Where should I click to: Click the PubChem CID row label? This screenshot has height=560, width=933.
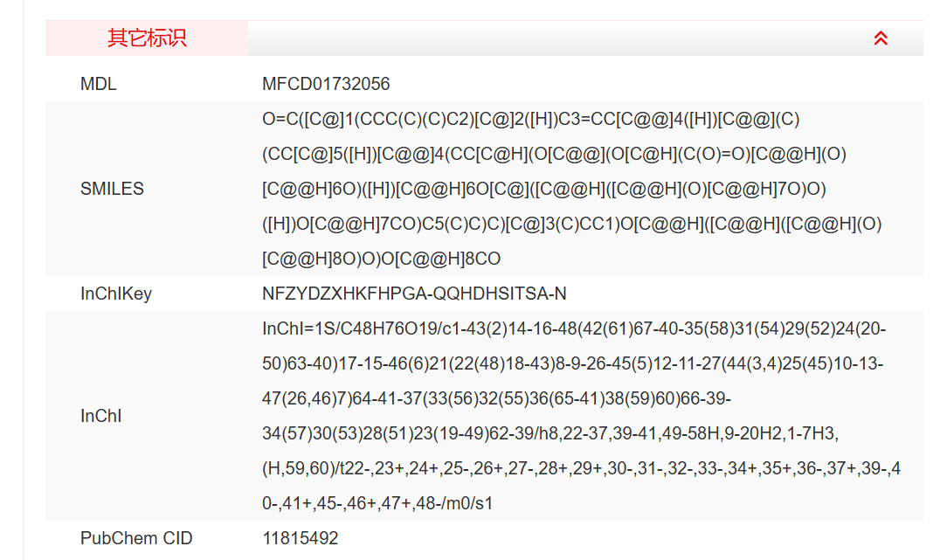click(136, 538)
